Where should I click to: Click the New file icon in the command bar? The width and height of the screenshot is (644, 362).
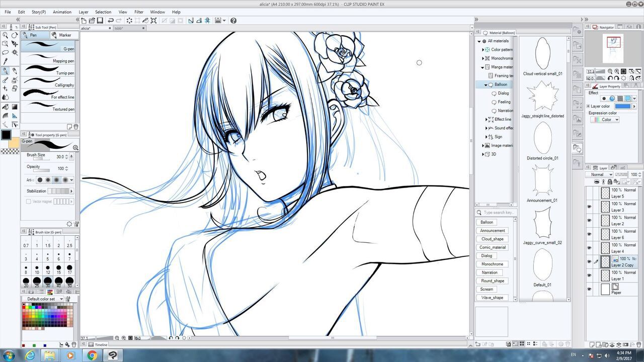tap(85, 21)
